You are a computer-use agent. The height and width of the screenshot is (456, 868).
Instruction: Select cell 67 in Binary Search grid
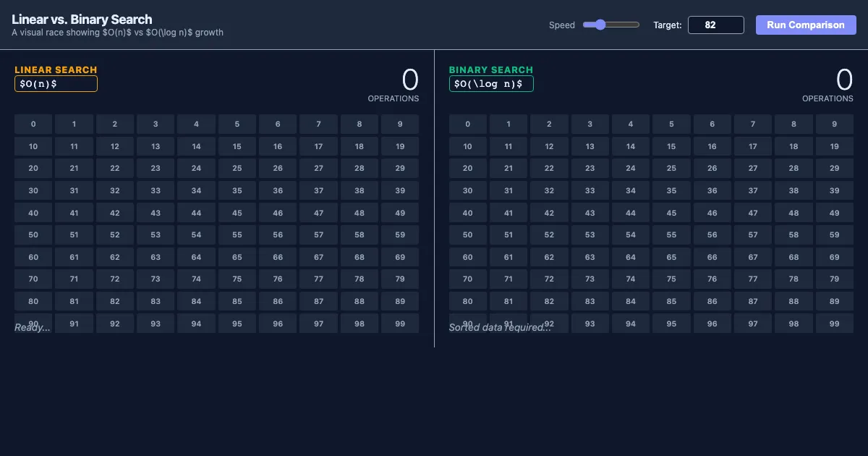pyautogui.click(x=753, y=257)
